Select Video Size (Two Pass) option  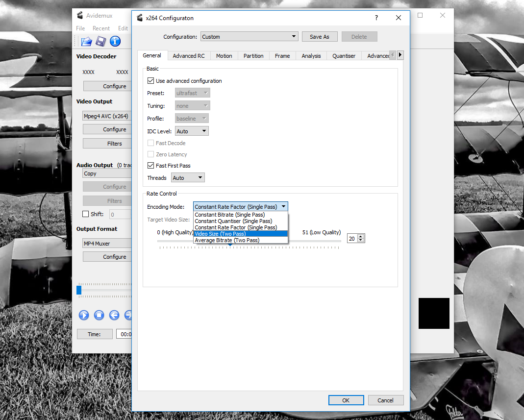tap(241, 234)
